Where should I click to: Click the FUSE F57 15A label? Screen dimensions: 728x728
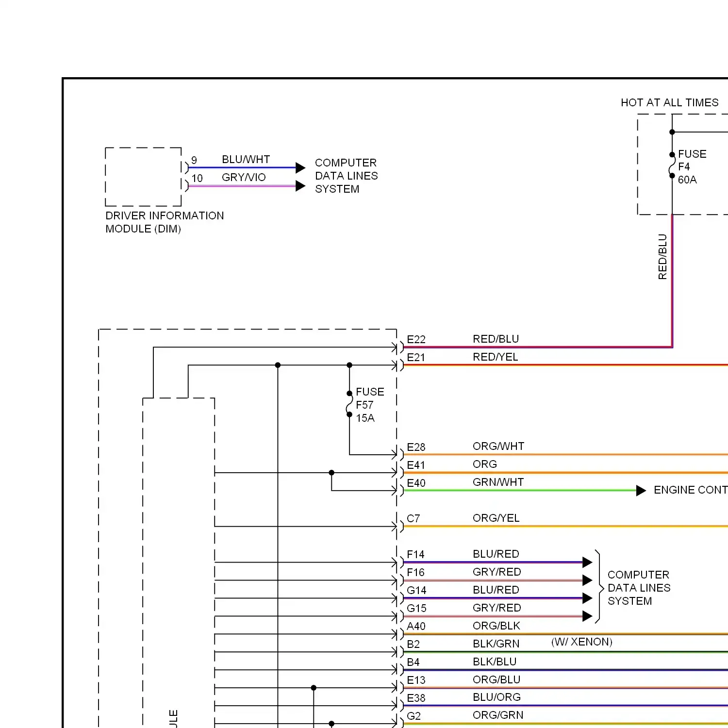click(370, 405)
